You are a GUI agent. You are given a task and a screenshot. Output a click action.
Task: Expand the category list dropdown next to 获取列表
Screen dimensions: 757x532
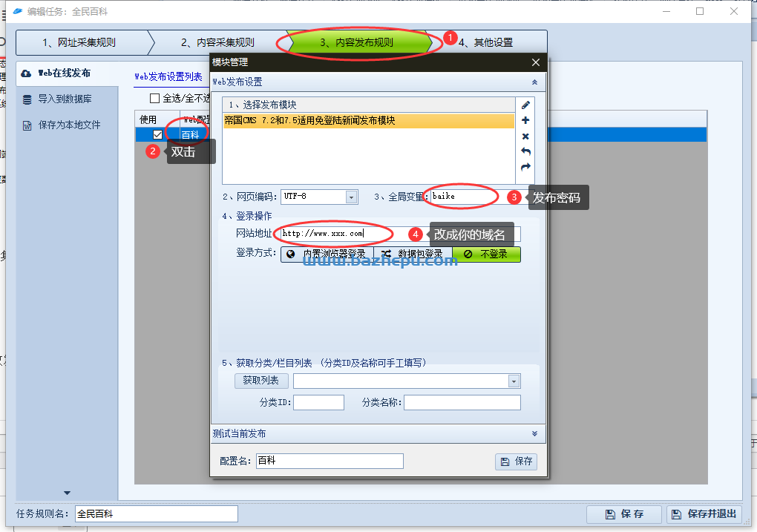pyautogui.click(x=513, y=381)
